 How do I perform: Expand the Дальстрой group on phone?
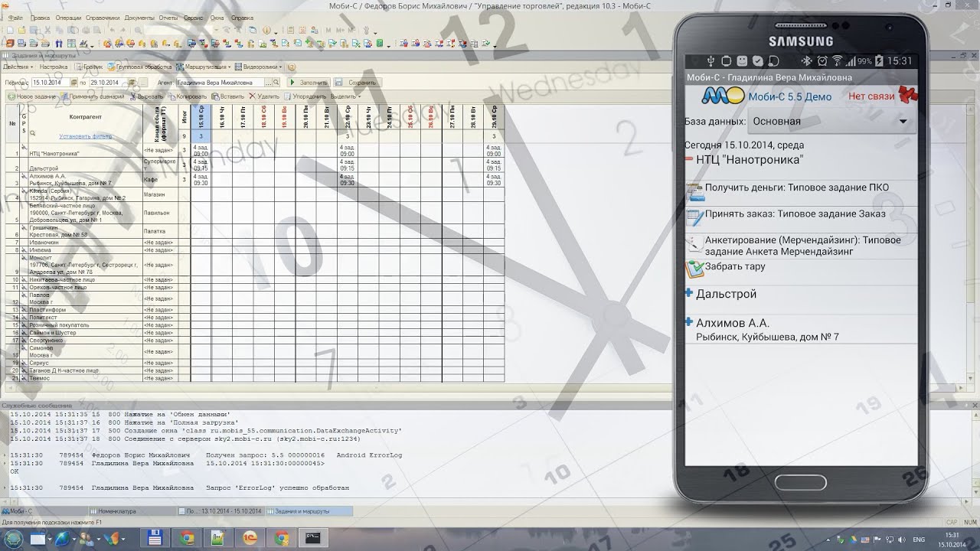(689, 293)
